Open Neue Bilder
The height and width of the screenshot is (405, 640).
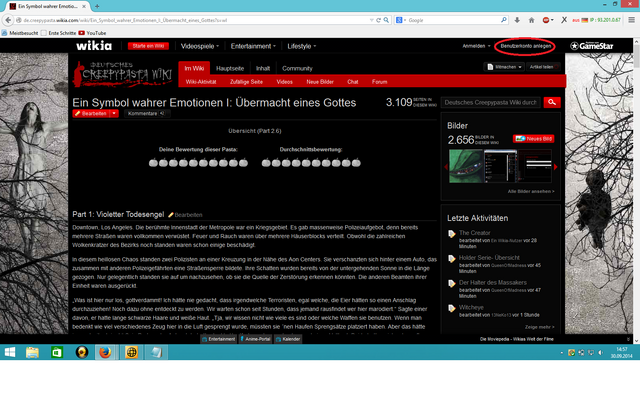(x=320, y=82)
